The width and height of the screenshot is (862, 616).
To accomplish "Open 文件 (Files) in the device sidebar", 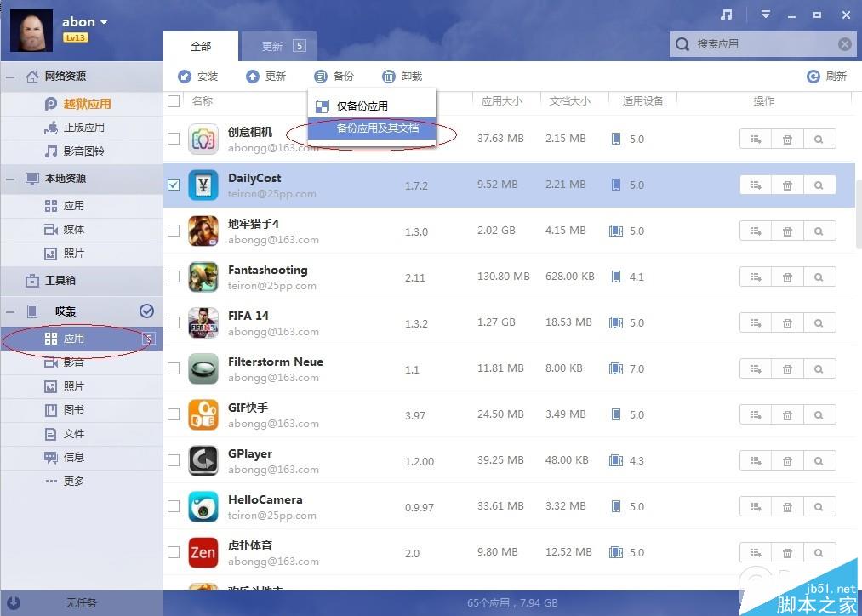I will [x=74, y=433].
